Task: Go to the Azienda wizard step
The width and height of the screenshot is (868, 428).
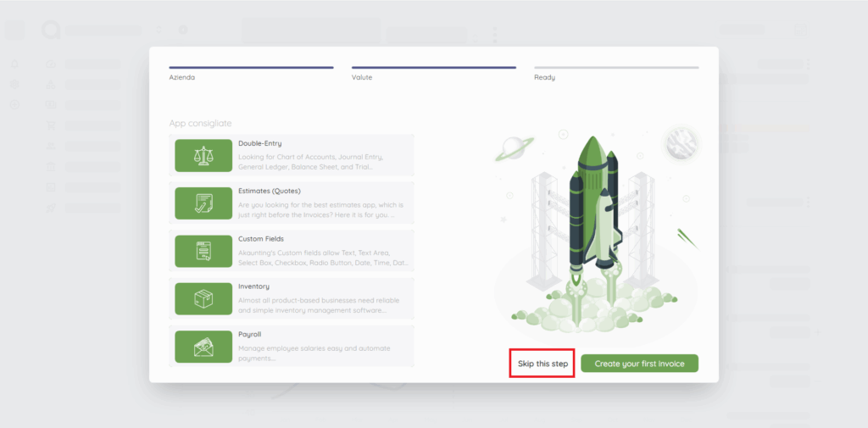Action: [183, 77]
